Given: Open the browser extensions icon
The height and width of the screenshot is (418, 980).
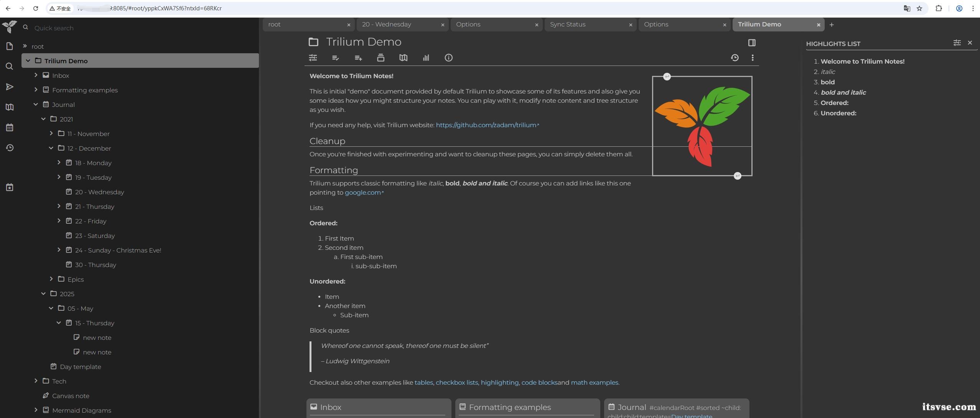Looking at the screenshot, I should 939,8.
